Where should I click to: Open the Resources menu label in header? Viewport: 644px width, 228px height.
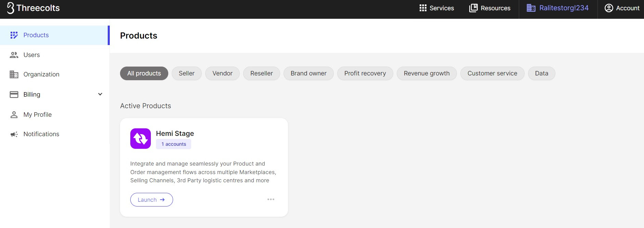pos(496,8)
